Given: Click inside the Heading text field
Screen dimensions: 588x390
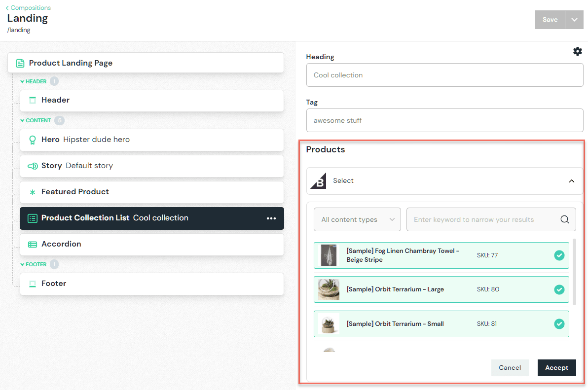Looking at the screenshot, I should (x=444, y=75).
